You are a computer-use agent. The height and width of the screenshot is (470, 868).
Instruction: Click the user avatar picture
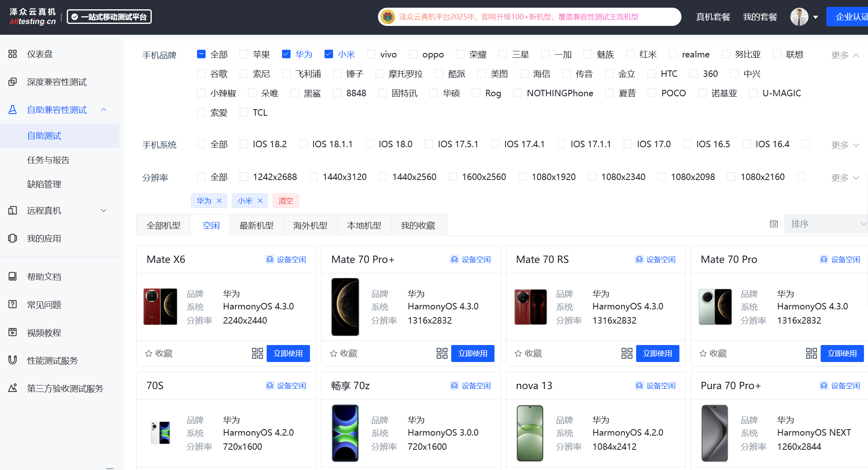coord(799,17)
